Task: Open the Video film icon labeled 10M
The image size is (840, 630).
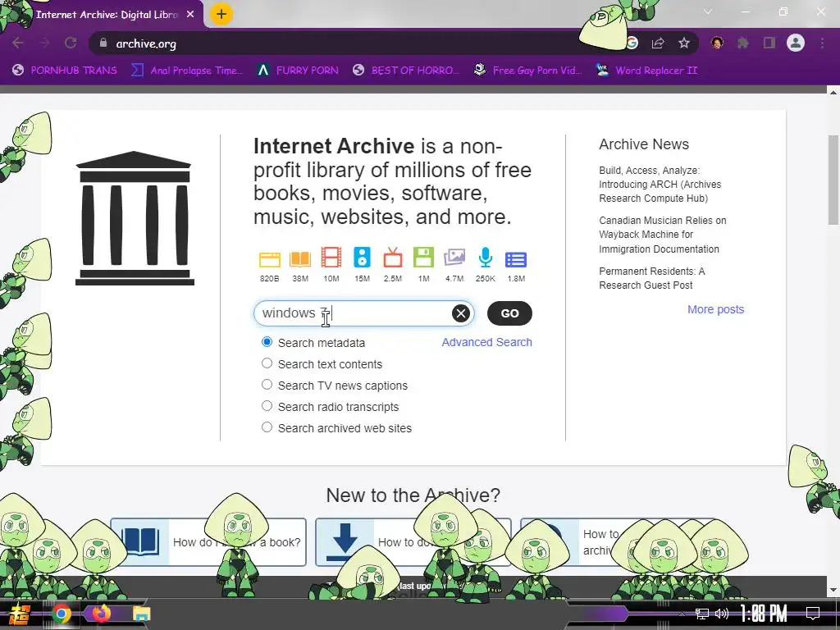Action: [331, 258]
